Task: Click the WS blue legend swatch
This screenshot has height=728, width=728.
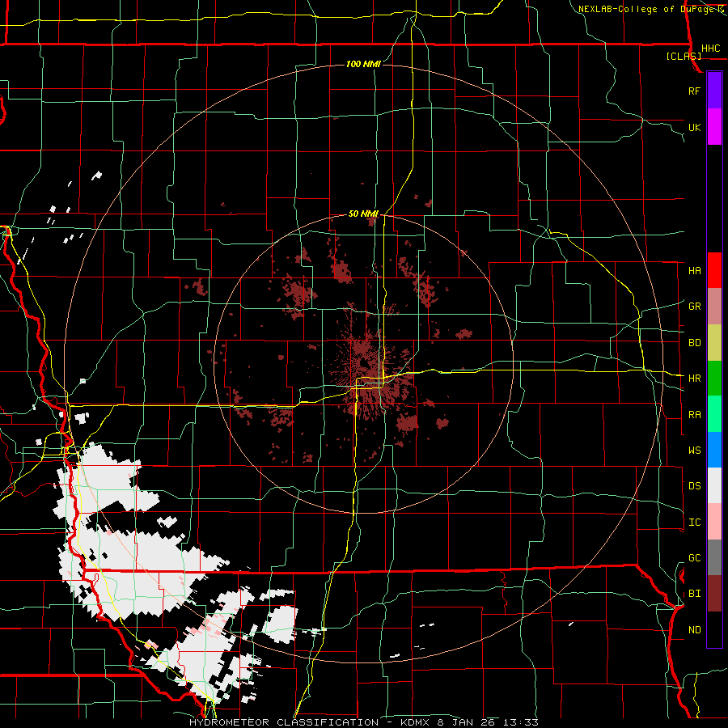Action: pyautogui.click(x=714, y=450)
